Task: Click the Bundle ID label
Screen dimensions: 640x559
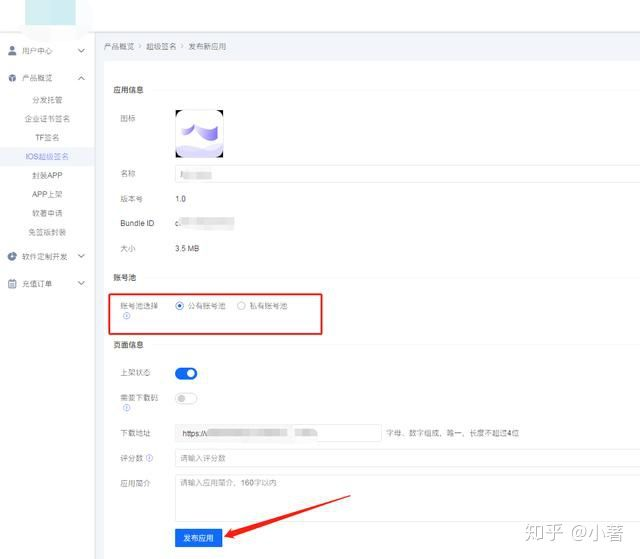Action: (137, 223)
